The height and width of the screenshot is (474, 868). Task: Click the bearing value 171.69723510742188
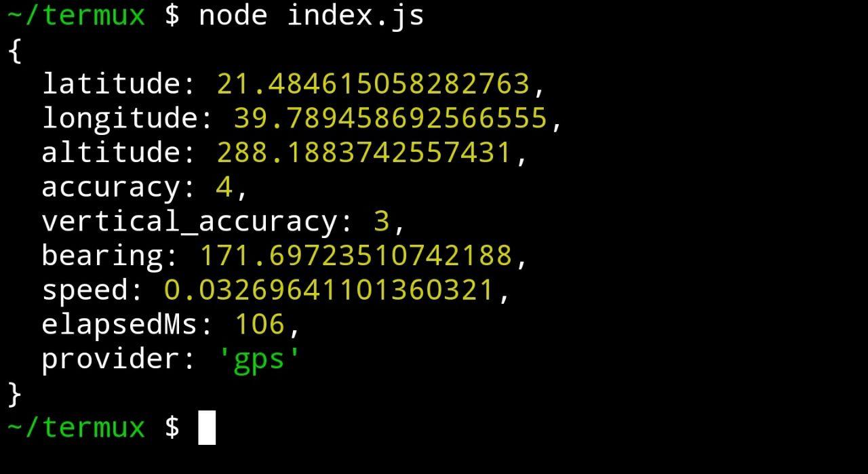[x=355, y=256]
